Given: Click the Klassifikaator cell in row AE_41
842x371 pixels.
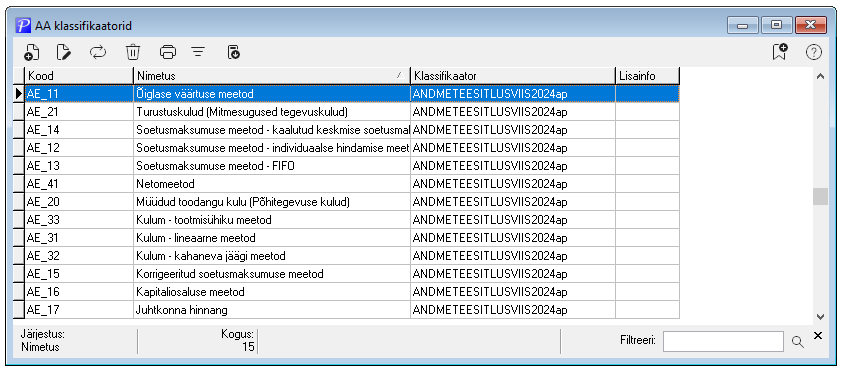Looking at the screenshot, I should pos(513,184).
